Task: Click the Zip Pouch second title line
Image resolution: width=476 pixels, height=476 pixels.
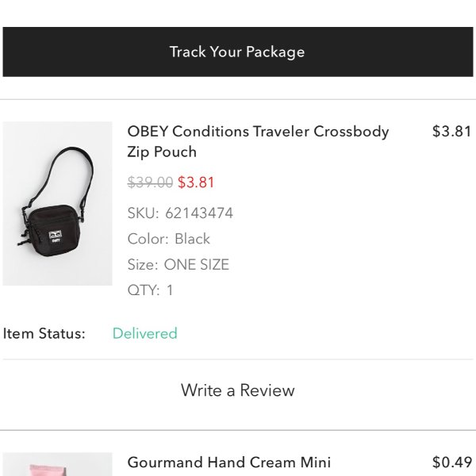Action: pyautogui.click(x=162, y=152)
